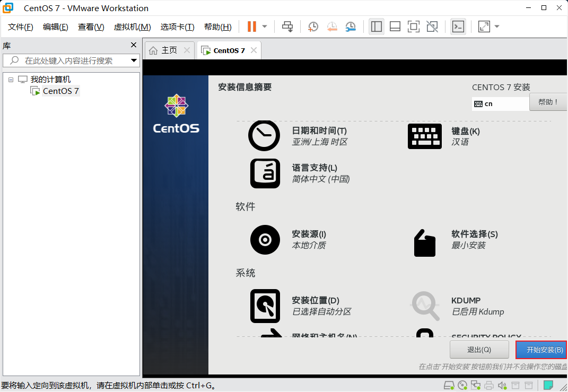The height and width of the screenshot is (392, 568).
Task: Close the 库 library panel
Action: point(134,45)
